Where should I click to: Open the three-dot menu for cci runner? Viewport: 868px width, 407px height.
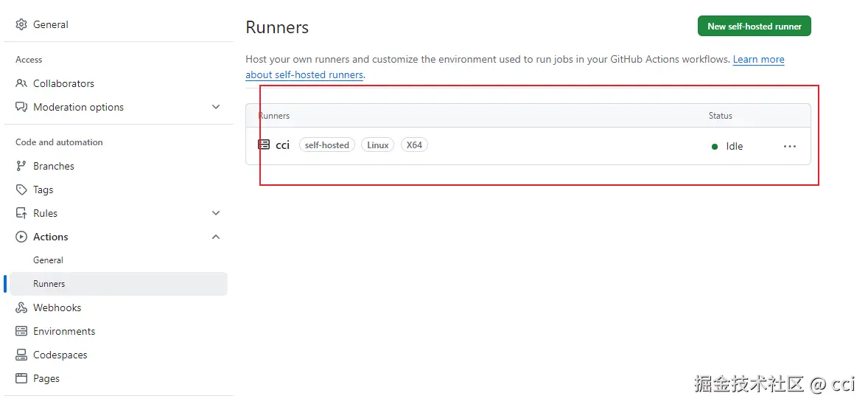(x=789, y=146)
